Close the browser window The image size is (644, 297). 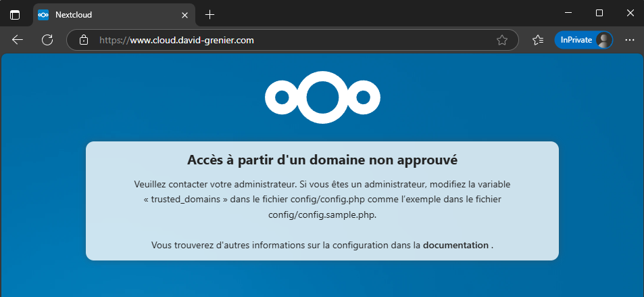coord(628,14)
